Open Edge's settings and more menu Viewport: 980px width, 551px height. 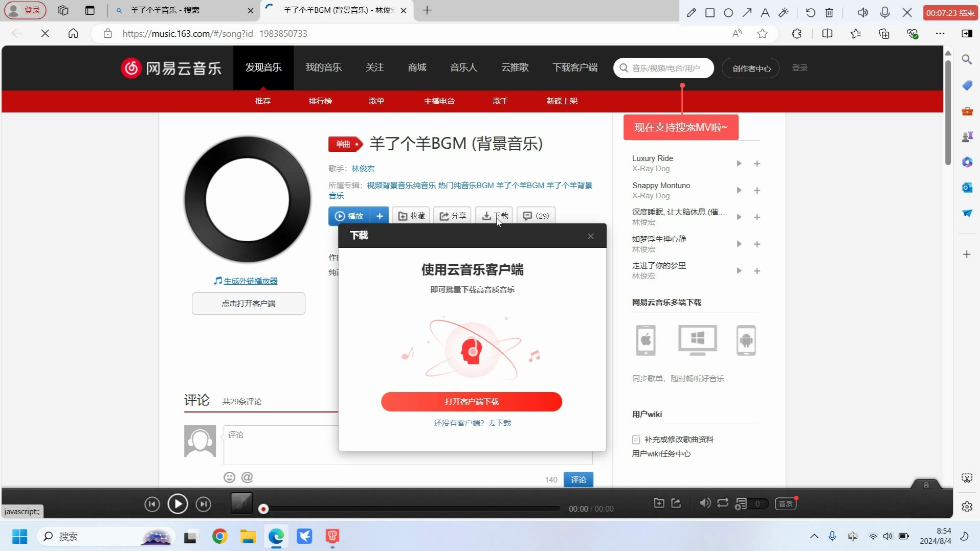pos(940,33)
